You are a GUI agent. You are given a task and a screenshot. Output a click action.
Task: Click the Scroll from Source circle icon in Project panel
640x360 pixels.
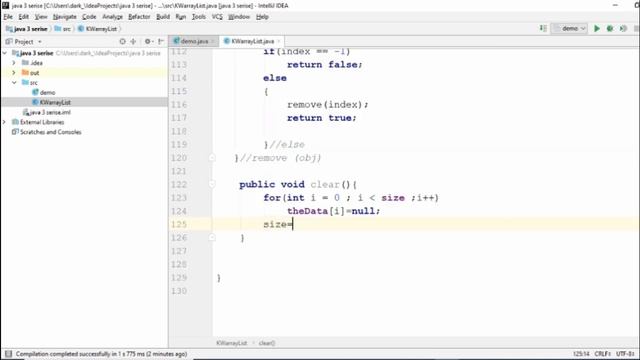[x=122, y=42]
